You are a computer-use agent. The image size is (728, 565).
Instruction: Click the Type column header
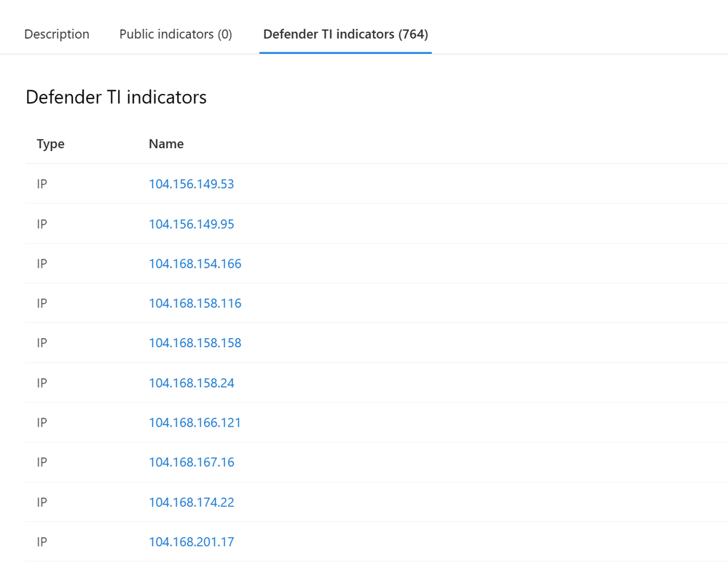[50, 144]
